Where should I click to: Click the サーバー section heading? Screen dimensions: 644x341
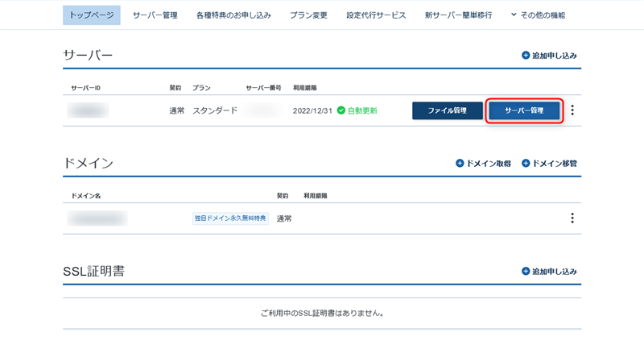88,55
